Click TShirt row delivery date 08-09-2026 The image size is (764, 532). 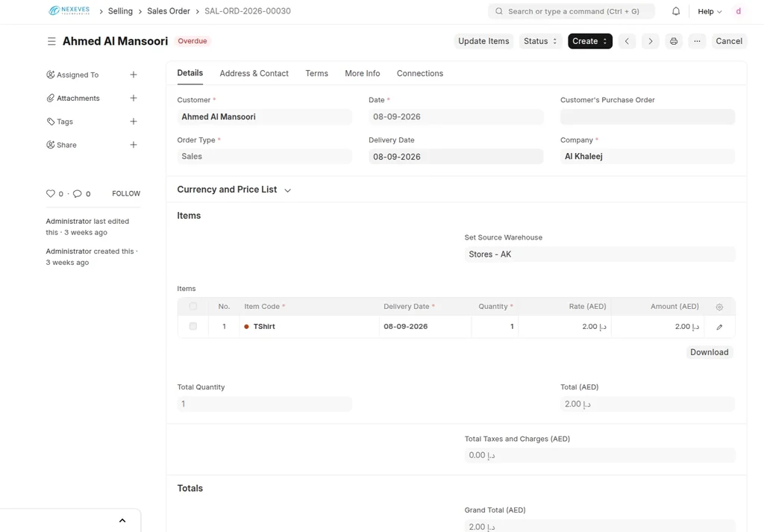pos(425,326)
